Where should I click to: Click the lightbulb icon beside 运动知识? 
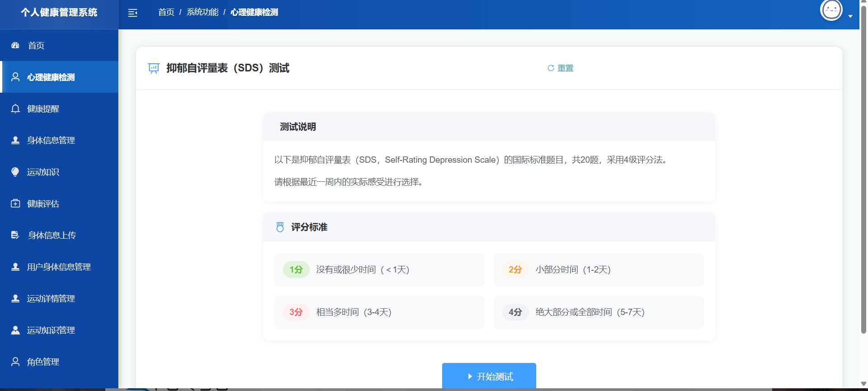[15, 172]
